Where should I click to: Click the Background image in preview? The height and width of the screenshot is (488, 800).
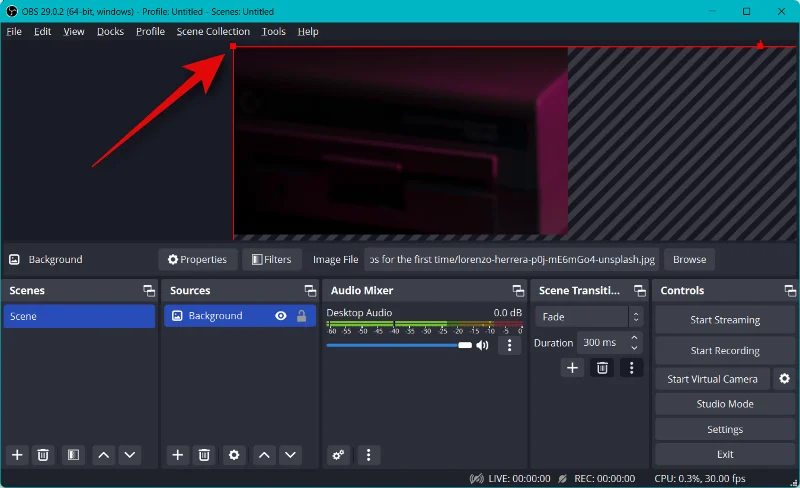[401, 140]
